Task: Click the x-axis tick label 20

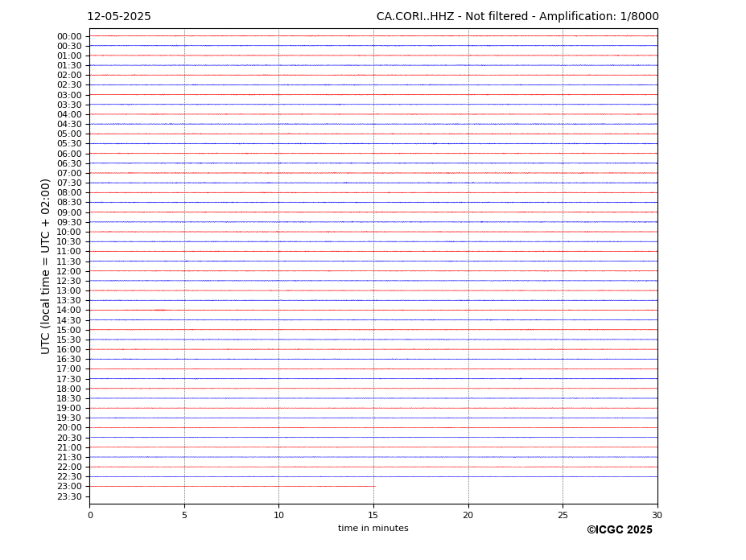Action: (x=468, y=515)
